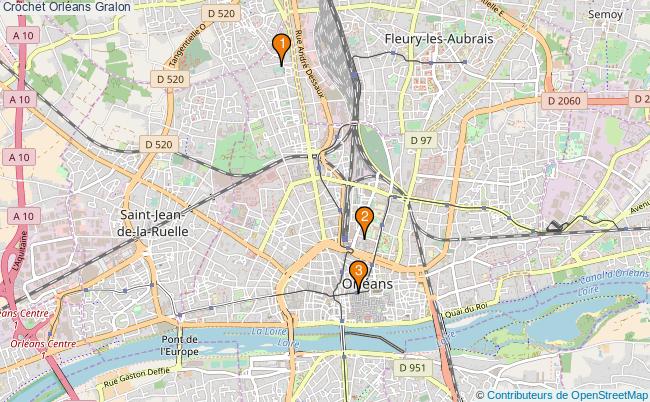650x402 pixels.
Task: Click the D 2060 road shield
Action: pyautogui.click(x=564, y=101)
